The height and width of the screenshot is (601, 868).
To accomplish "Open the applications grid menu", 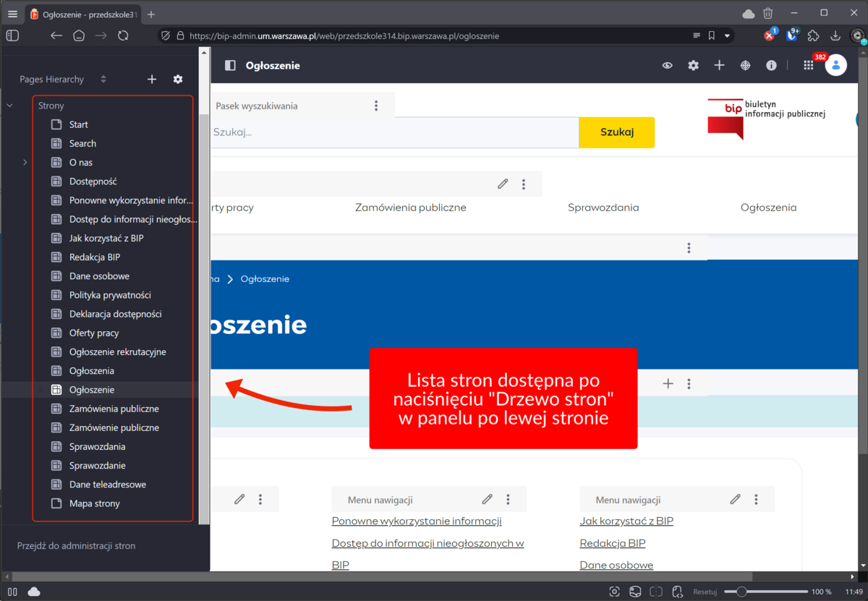I will 809,66.
